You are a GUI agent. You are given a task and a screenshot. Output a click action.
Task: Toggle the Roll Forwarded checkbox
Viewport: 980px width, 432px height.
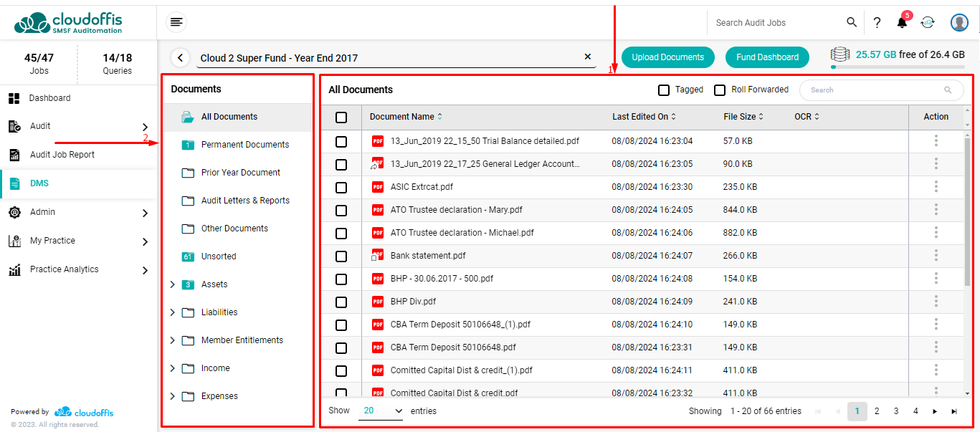click(720, 90)
